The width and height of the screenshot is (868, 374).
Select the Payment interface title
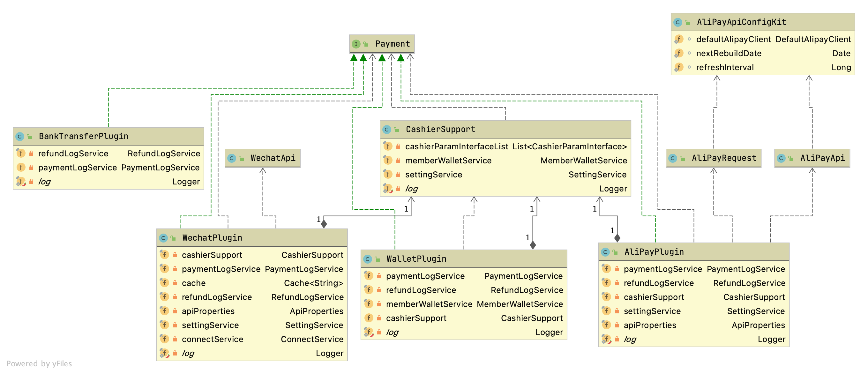pyautogui.click(x=393, y=44)
